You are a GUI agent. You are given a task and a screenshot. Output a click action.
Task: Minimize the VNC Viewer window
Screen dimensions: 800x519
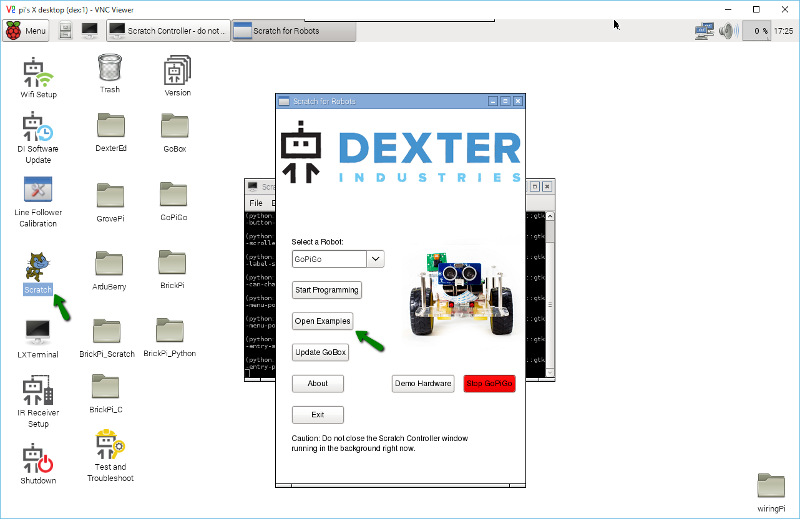(x=728, y=9)
